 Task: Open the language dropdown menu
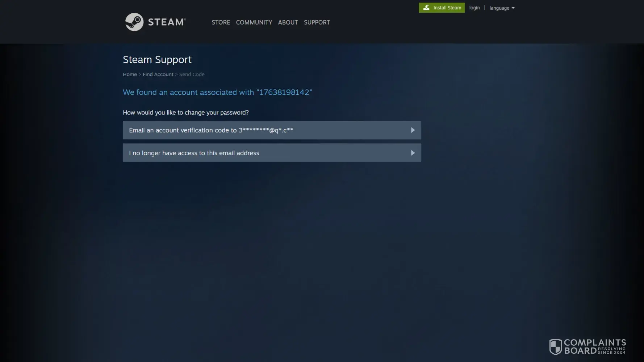click(x=499, y=8)
